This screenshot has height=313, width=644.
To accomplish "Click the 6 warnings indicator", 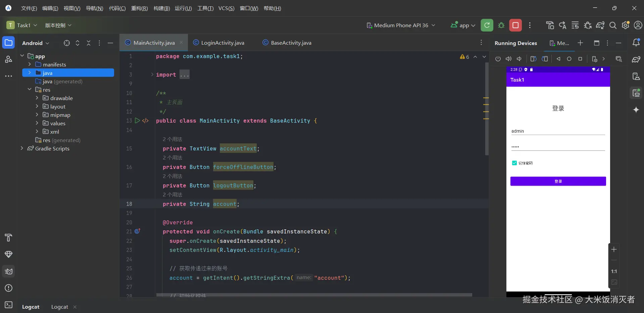I will [x=465, y=57].
